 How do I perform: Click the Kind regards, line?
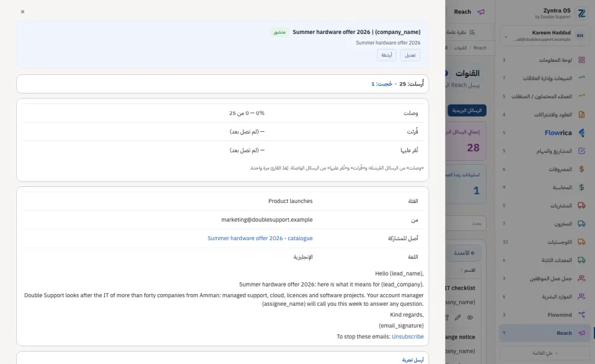pos(407,314)
